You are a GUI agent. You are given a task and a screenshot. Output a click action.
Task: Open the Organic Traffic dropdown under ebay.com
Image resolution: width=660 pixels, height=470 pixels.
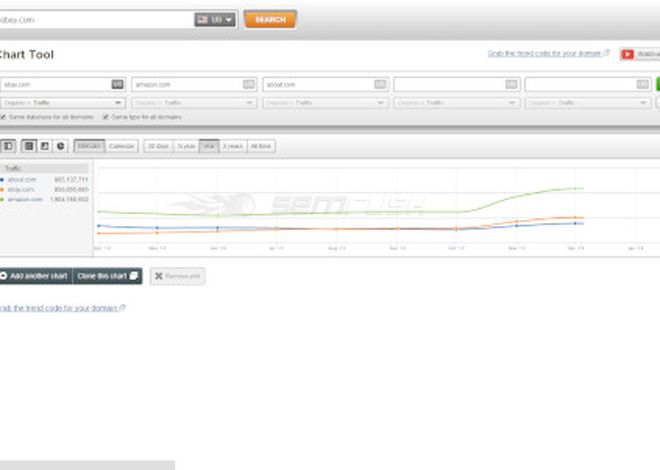click(x=62, y=103)
